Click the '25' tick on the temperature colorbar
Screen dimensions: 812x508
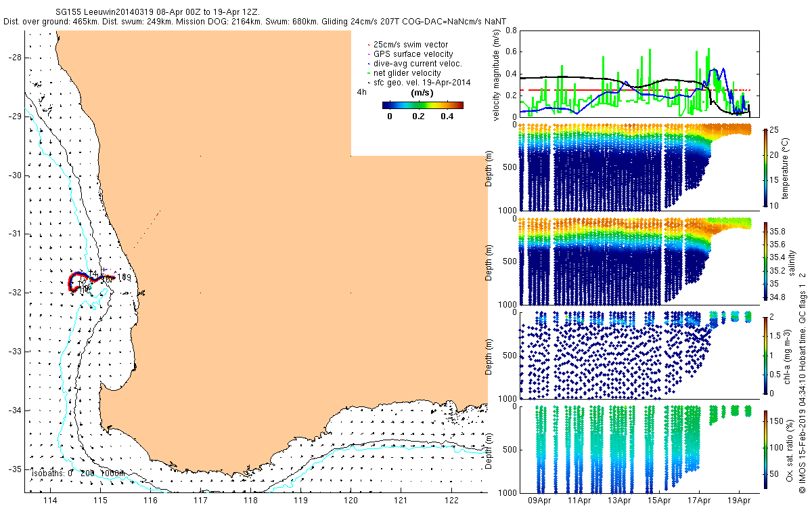click(x=775, y=129)
